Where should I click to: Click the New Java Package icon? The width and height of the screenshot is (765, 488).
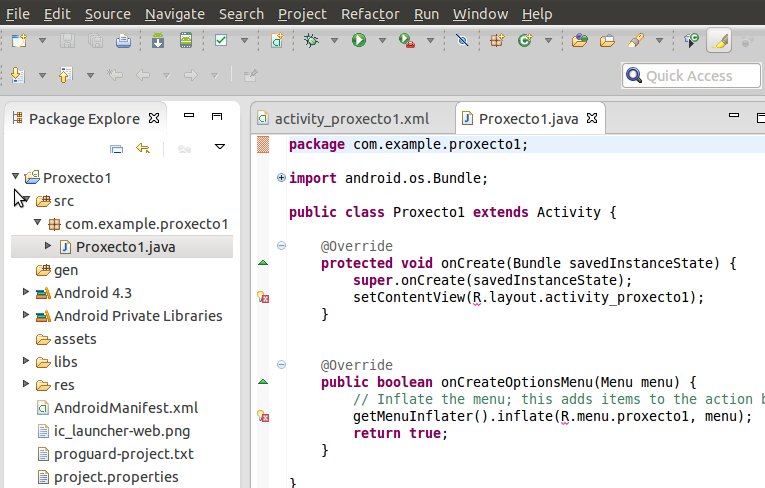tap(497, 40)
